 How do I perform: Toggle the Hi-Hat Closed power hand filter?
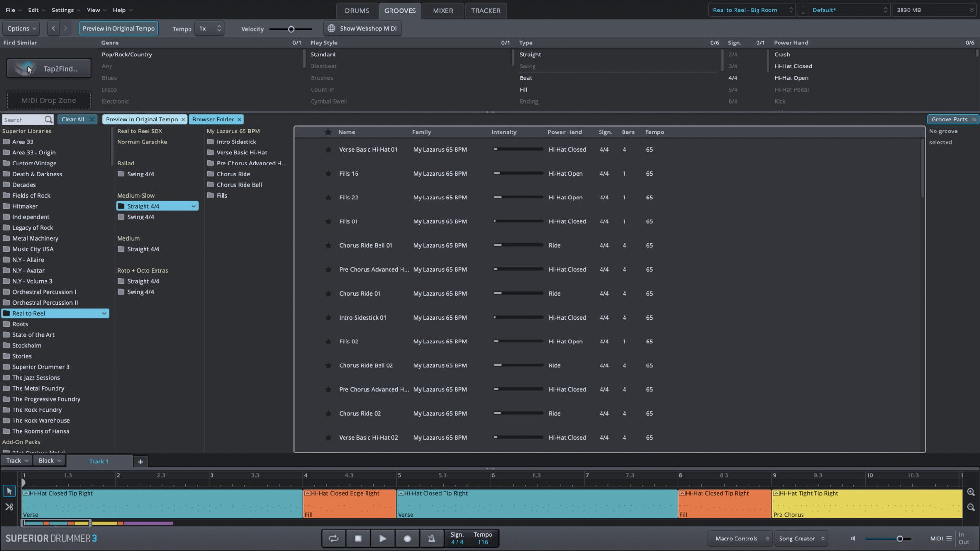pos(793,66)
